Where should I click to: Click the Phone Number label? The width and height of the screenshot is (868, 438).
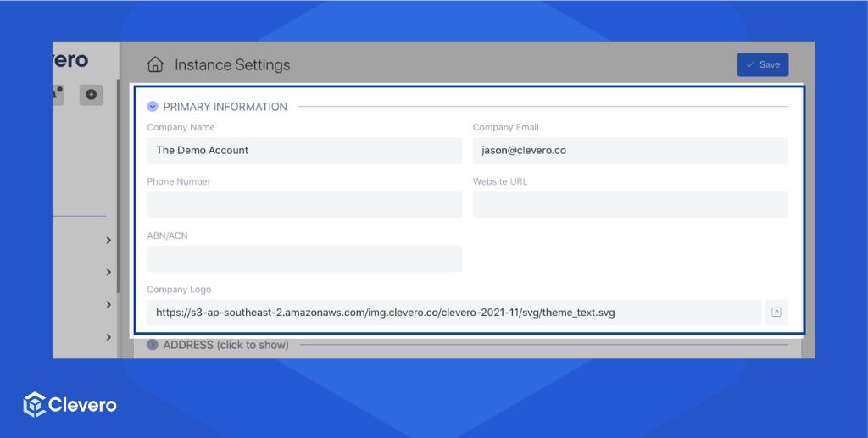point(179,181)
